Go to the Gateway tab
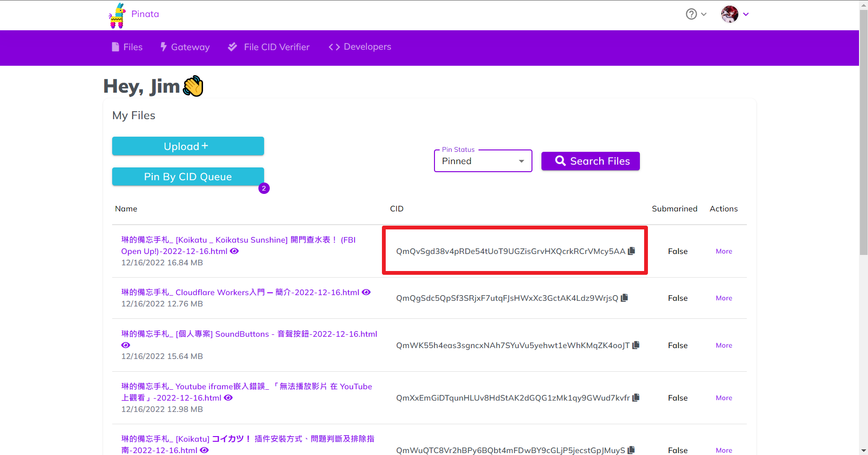 point(185,47)
